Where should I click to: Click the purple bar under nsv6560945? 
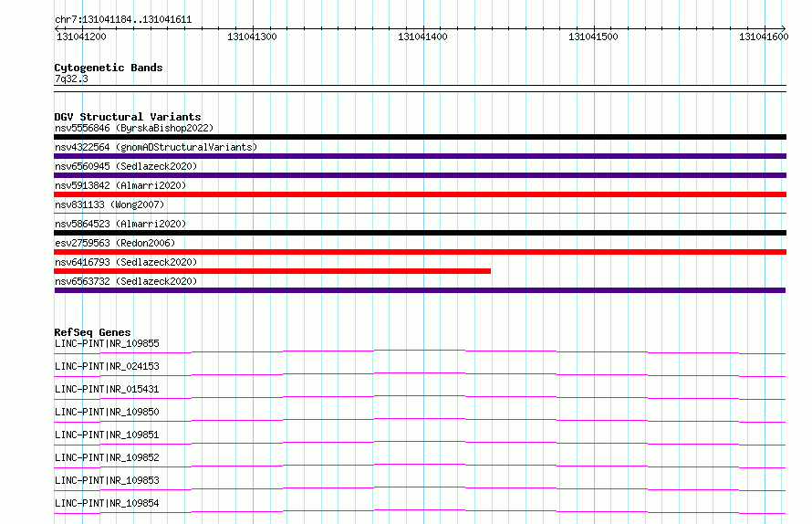(x=420, y=175)
